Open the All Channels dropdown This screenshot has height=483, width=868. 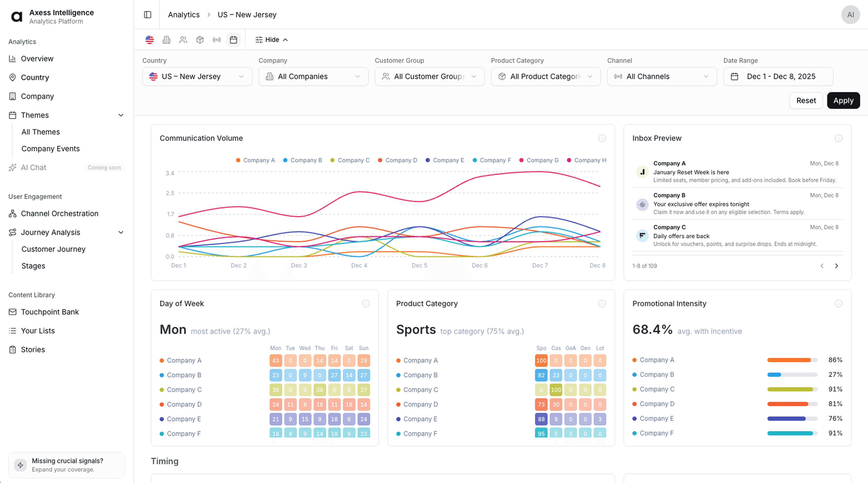click(x=661, y=76)
